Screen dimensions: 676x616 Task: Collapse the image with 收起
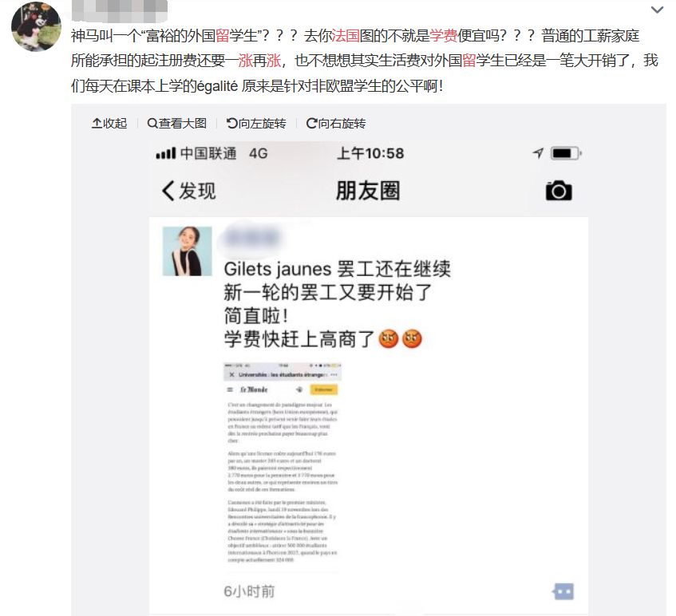(109, 124)
